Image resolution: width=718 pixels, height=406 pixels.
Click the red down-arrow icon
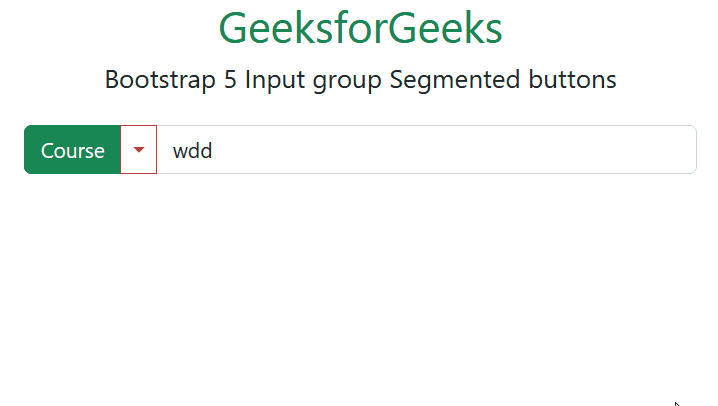pyautogui.click(x=139, y=150)
